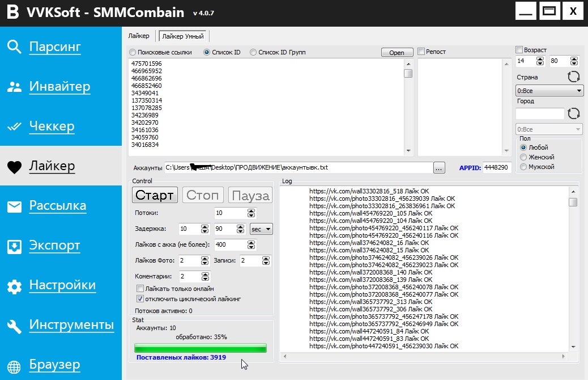Toggle the Возраст age filter checkbox
This screenshot has height=380, width=588.
tap(519, 50)
